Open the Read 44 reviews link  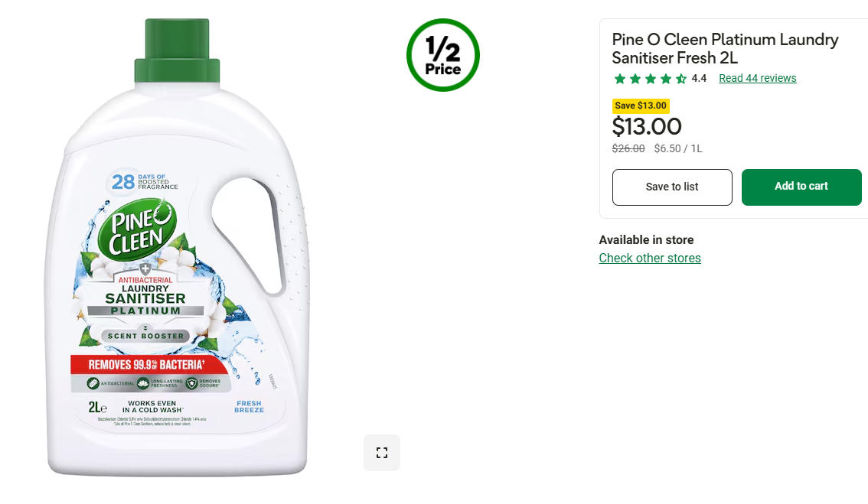pos(757,78)
